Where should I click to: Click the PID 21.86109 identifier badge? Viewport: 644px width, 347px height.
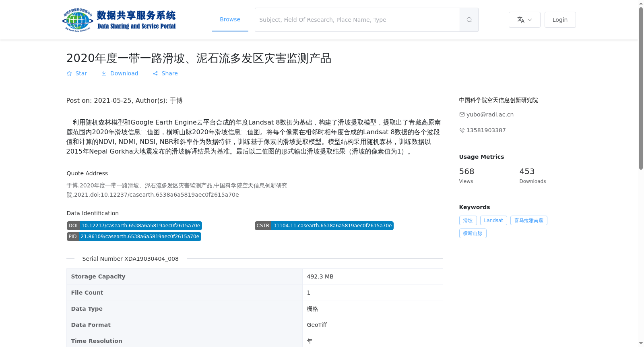[x=134, y=237]
